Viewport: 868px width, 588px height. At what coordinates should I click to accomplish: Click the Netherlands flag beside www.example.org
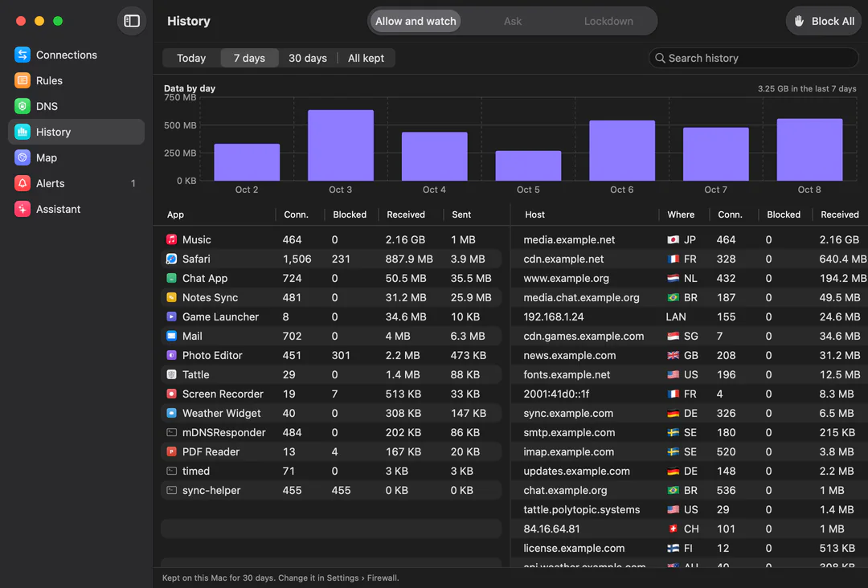[x=674, y=278]
